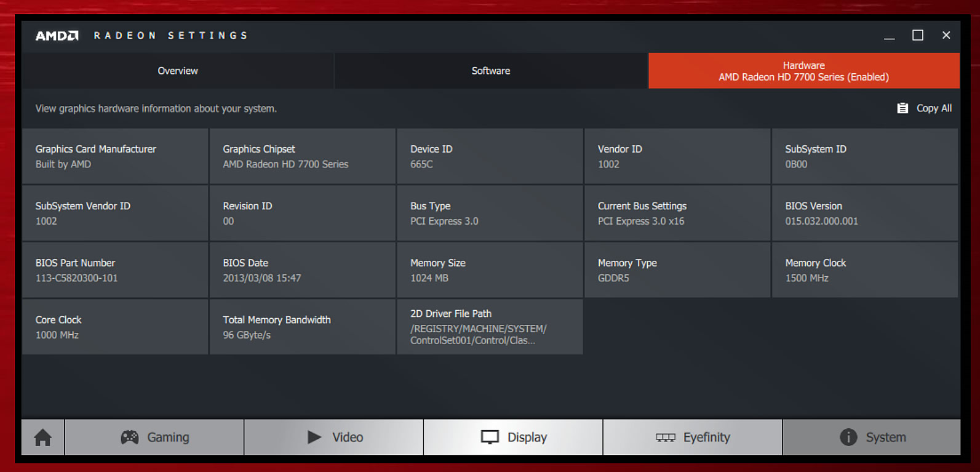Click the hardware information description text
The image size is (980, 472).
point(156,108)
